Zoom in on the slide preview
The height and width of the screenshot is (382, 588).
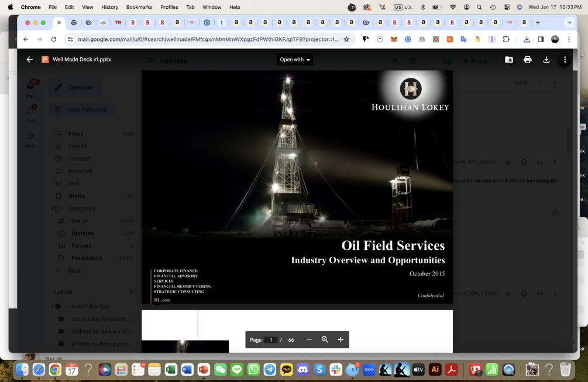point(341,340)
